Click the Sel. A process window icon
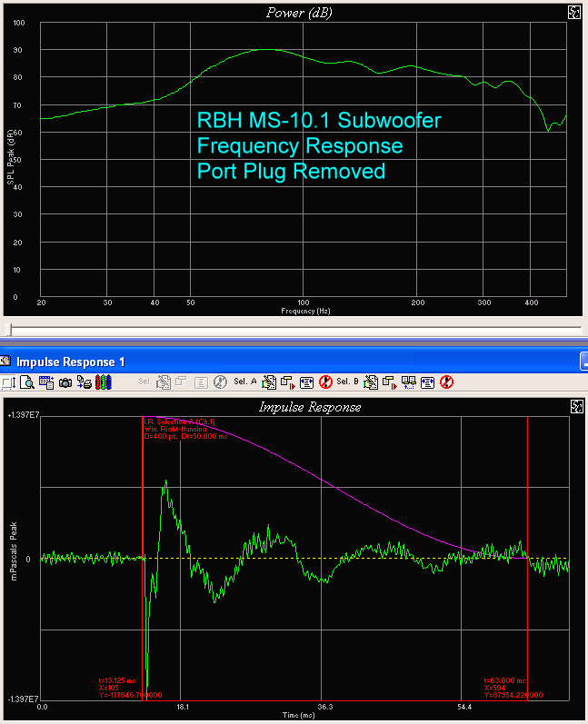Image resolution: width=588 pixels, height=724 pixels. (287, 382)
